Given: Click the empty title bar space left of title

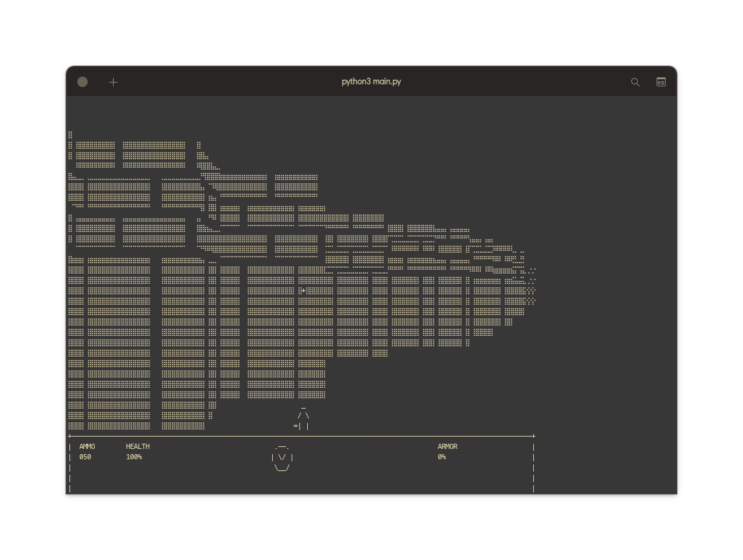Looking at the screenshot, I should (x=227, y=82).
